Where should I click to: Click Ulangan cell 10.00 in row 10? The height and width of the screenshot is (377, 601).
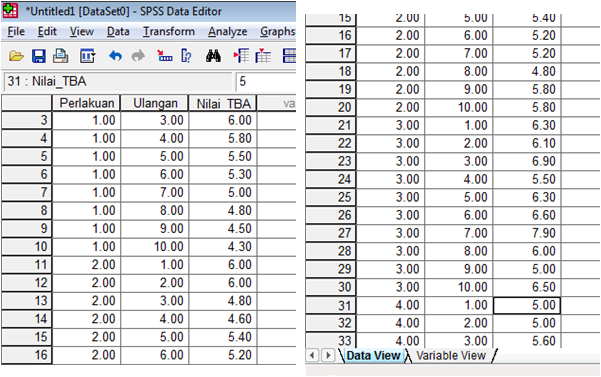pyautogui.click(x=154, y=246)
